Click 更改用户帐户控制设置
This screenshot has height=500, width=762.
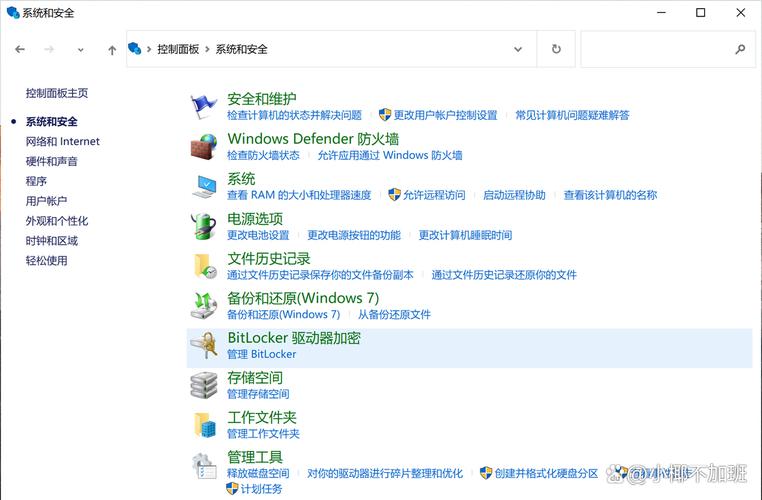[446, 115]
